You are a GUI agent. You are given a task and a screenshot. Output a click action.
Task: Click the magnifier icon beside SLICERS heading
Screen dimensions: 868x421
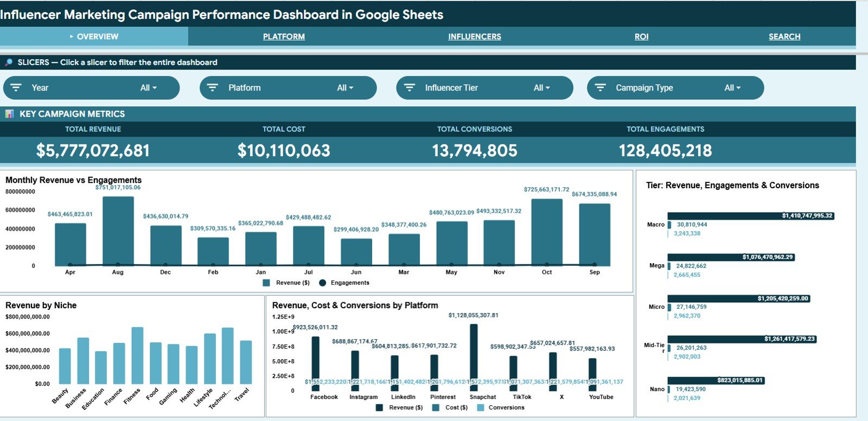(x=9, y=62)
